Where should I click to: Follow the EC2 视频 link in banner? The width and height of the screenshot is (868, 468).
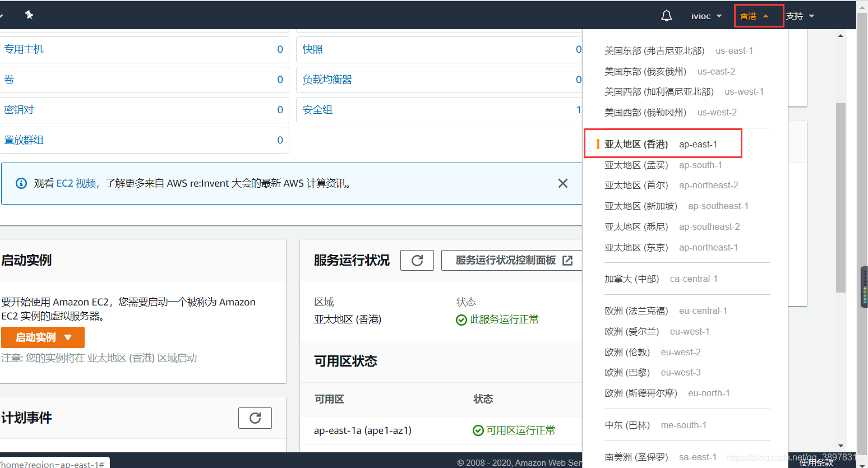click(x=76, y=183)
